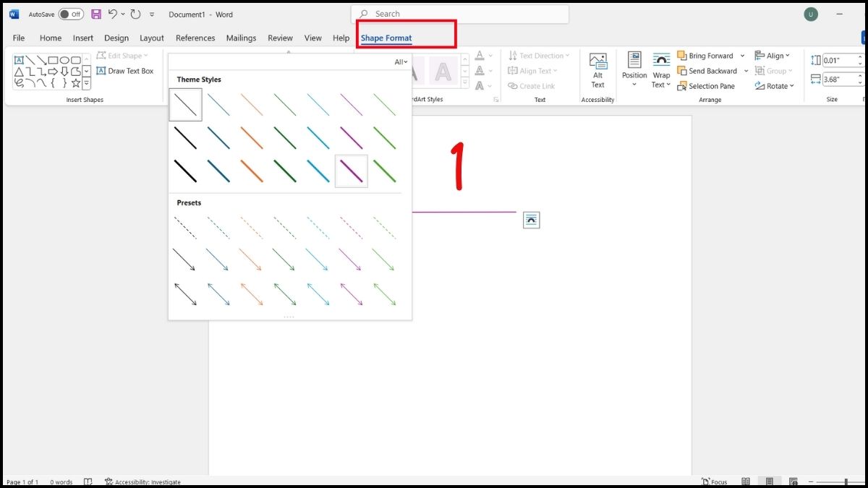Expand the WordArt Styles gallery
Viewport: 868px width, 488px height.
(465, 83)
